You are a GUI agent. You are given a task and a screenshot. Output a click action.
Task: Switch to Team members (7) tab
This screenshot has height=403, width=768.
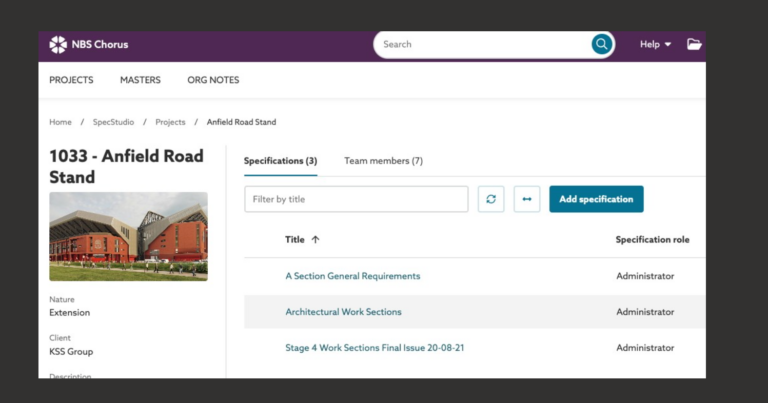click(x=383, y=161)
